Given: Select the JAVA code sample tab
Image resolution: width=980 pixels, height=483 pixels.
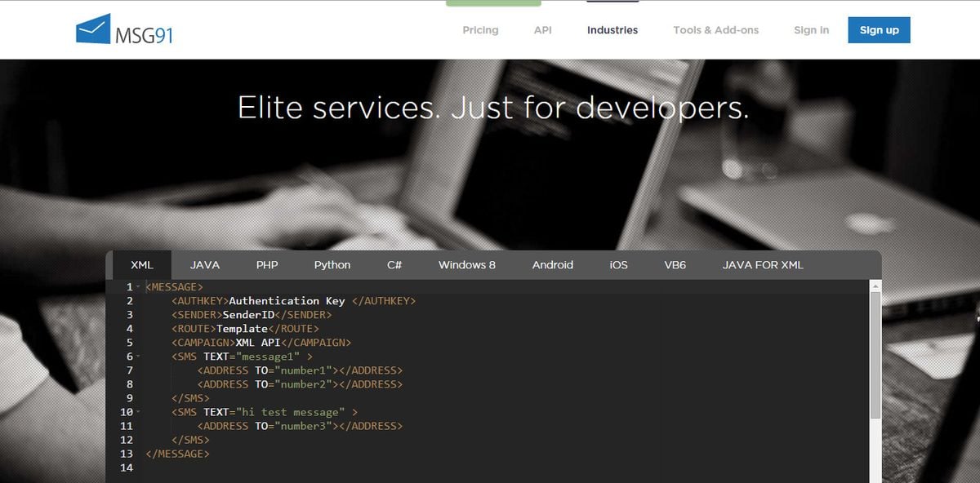Looking at the screenshot, I should [204, 264].
